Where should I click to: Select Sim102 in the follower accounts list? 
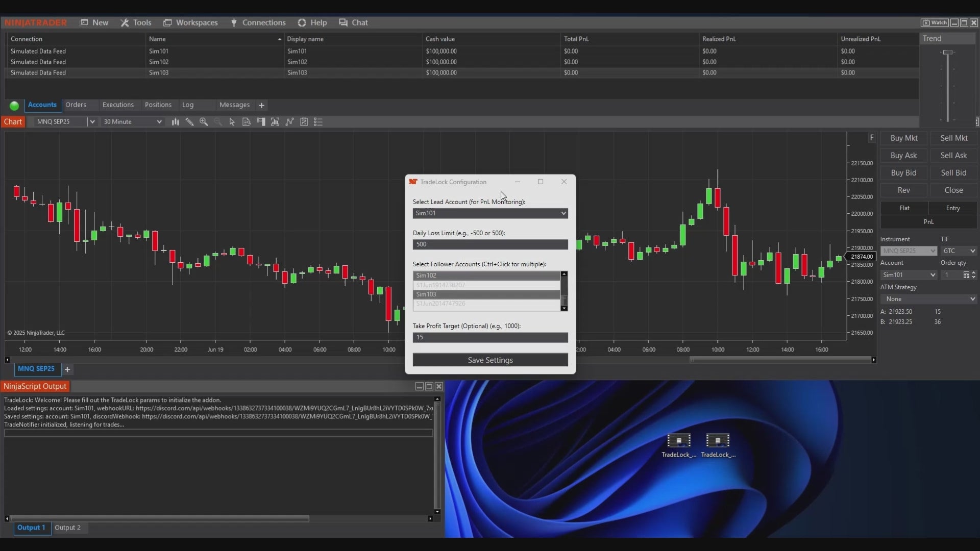click(x=485, y=275)
